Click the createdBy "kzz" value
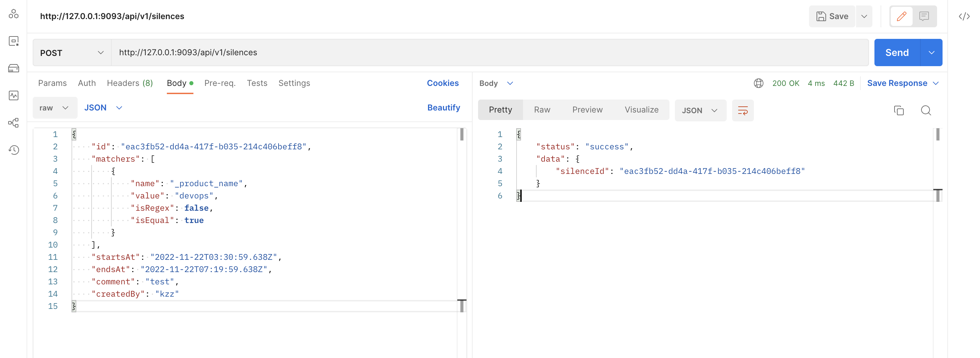The width and height of the screenshot is (980, 358). (x=167, y=294)
